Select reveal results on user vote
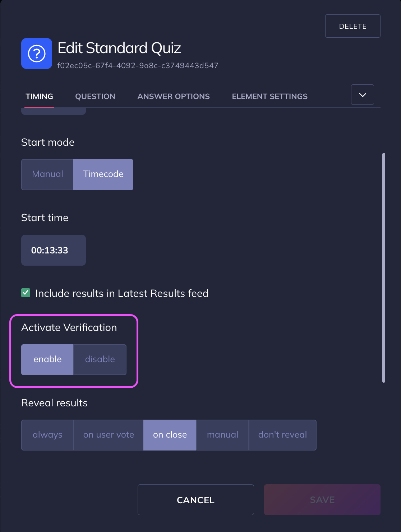401x532 pixels. click(109, 435)
